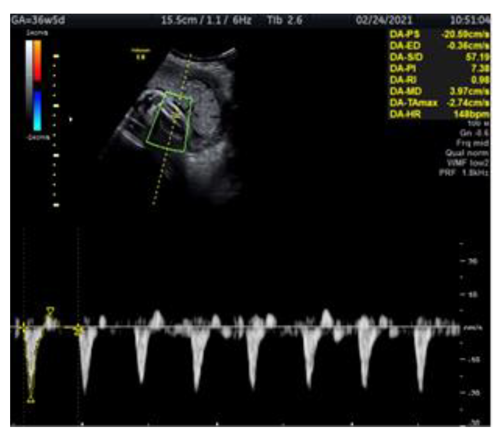This screenshot has width=504, height=441.
Task: Click the heart rate value 148bpm
Action: pyautogui.click(x=471, y=114)
